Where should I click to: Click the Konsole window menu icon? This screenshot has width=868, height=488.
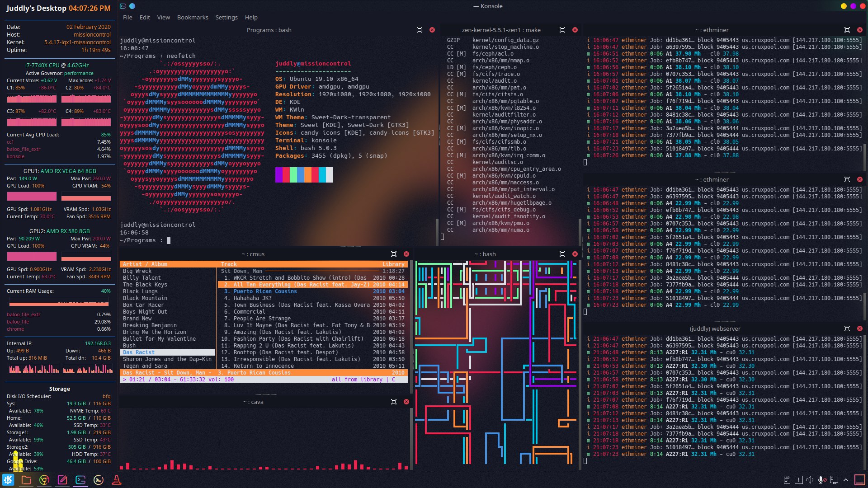coord(123,6)
